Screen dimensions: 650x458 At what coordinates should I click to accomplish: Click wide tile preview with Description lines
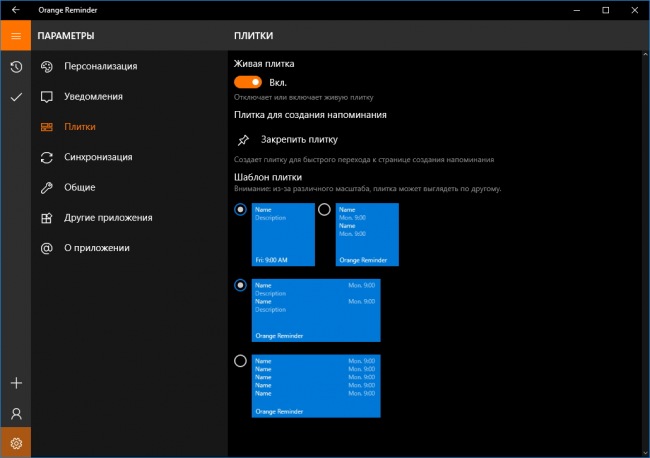click(316, 310)
